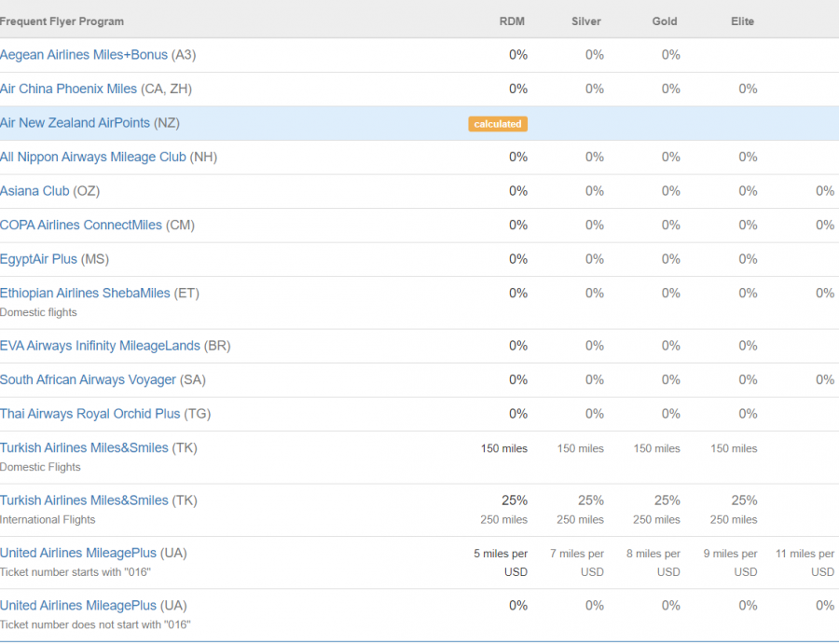Select the Gold column header

pos(665,21)
